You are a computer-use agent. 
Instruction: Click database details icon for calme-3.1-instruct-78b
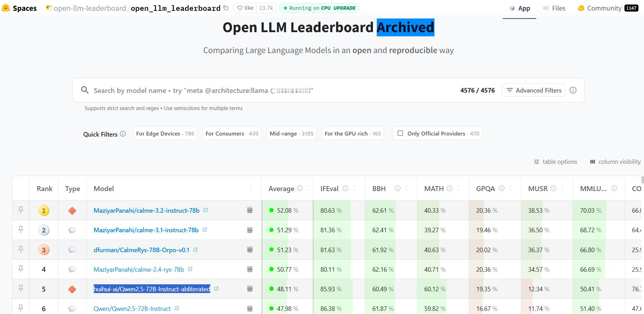point(250,230)
